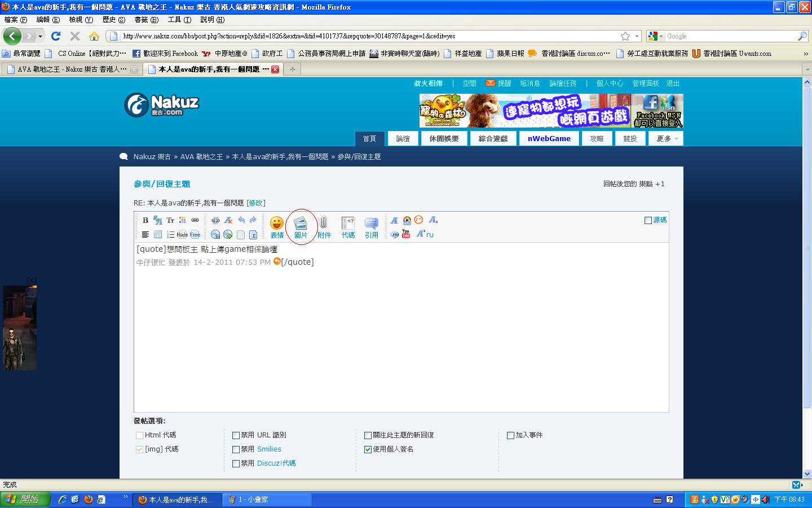Viewport: 812px width, 508px height.
Task: Open the 書籤 menu in menu bar
Action: pos(146,20)
